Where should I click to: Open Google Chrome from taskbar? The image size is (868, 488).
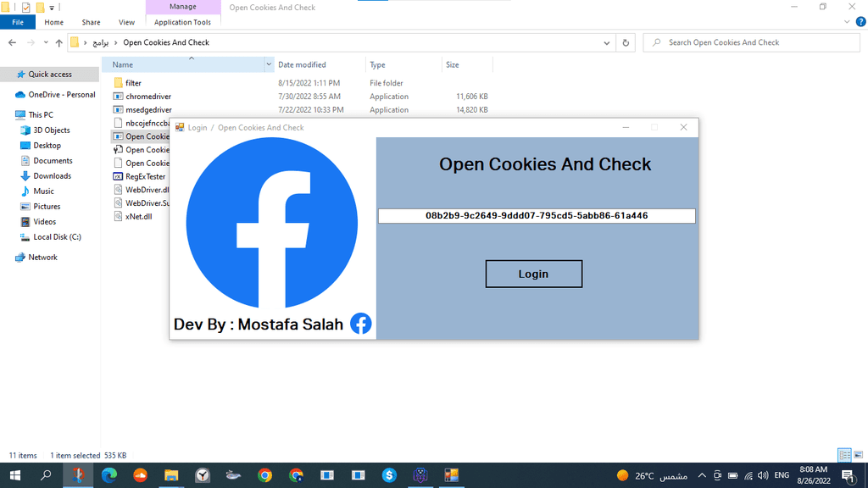tap(264, 475)
